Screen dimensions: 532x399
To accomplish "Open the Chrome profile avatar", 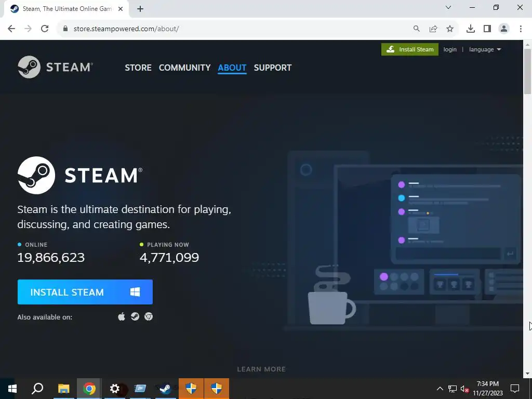I will tap(504, 29).
